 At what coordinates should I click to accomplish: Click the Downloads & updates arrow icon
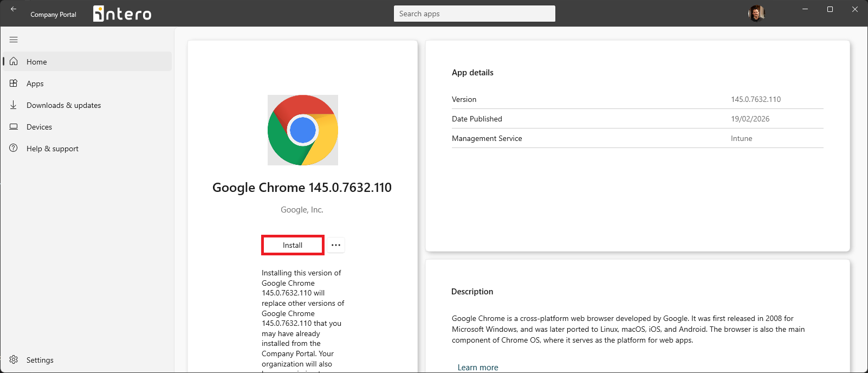(14, 105)
